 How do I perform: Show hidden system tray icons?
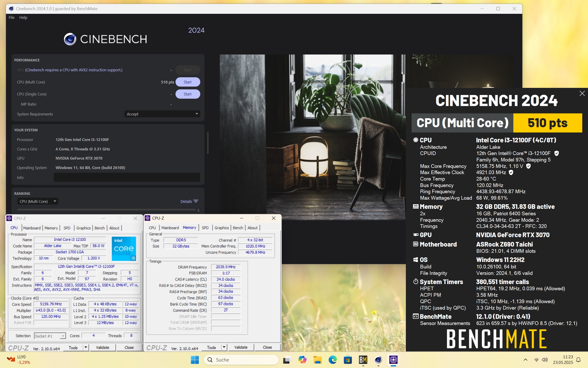tap(525, 360)
